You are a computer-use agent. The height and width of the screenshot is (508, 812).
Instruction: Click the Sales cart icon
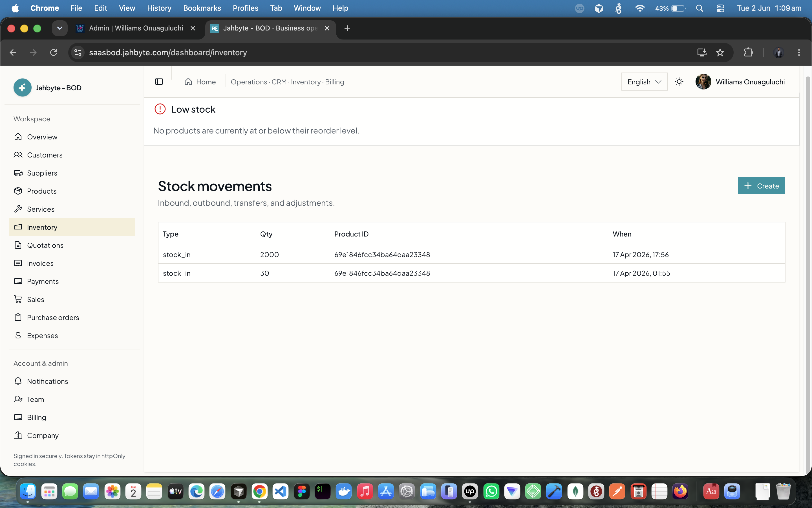tap(18, 299)
